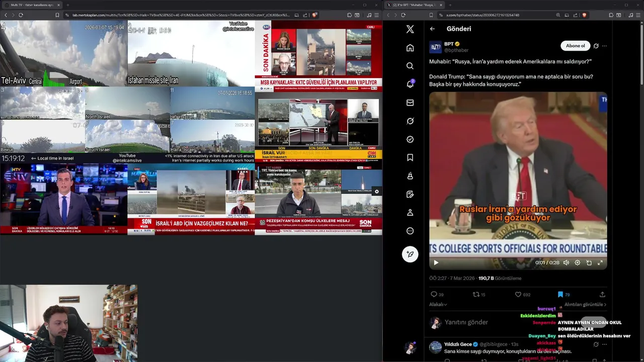Open Messages envelope in X sidebar

tap(410, 103)
